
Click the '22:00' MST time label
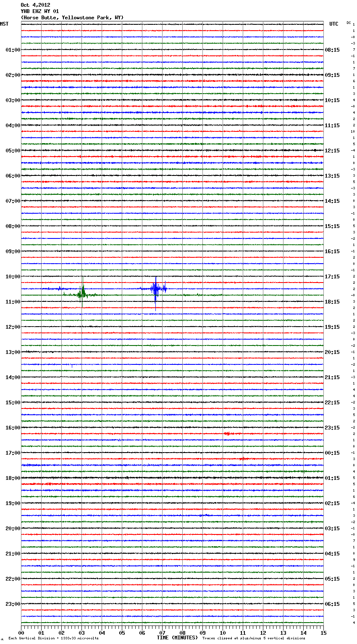[13, 579]
